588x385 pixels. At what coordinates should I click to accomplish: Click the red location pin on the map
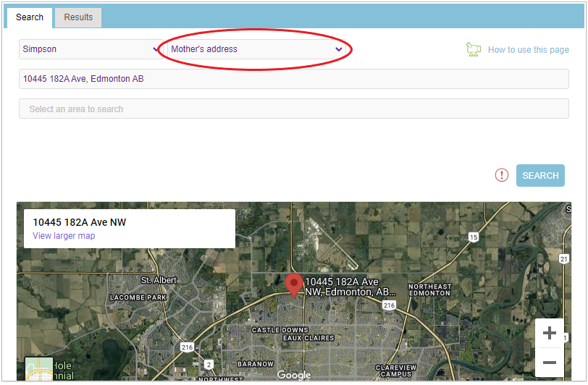click(294, 286)
